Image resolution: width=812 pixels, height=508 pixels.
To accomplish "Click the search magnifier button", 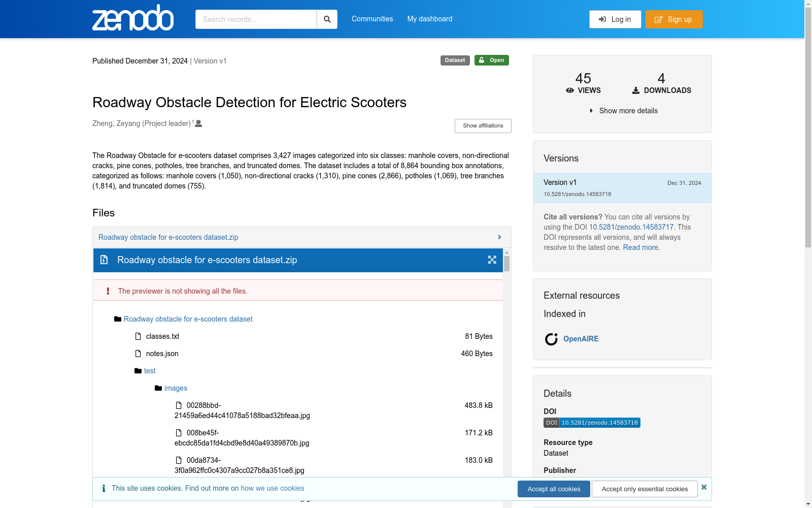I will coord(327,19).
